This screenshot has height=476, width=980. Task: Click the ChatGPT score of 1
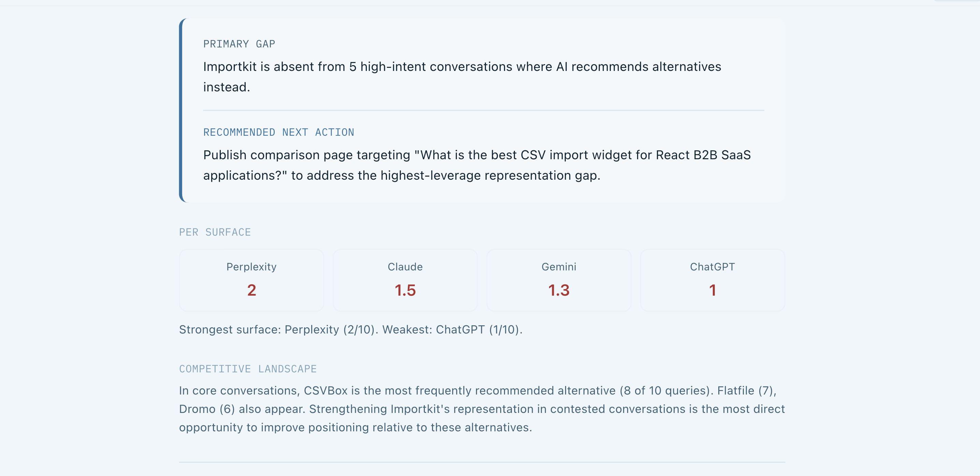point(712,291)
